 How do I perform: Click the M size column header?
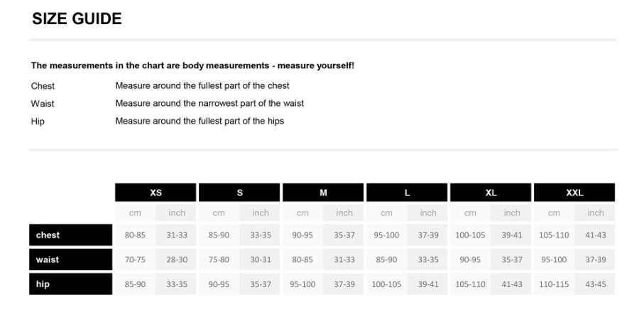pos(323,193)
